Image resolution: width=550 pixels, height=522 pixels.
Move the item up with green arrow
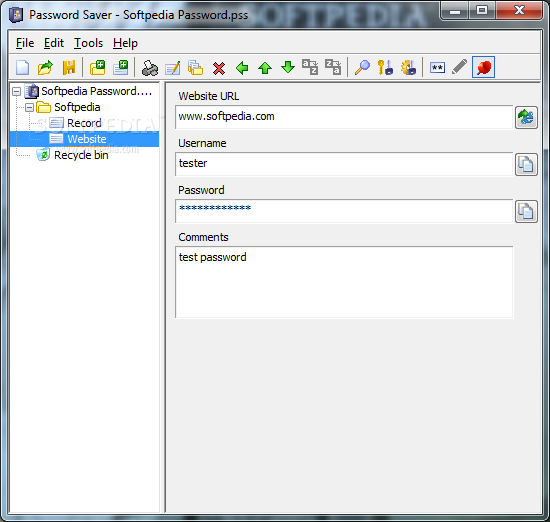point(265,67)
